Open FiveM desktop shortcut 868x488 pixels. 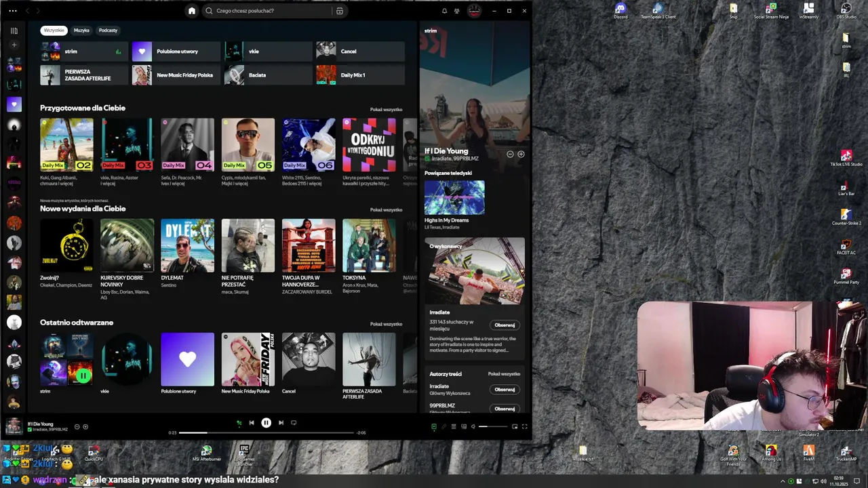coord(808,453)
